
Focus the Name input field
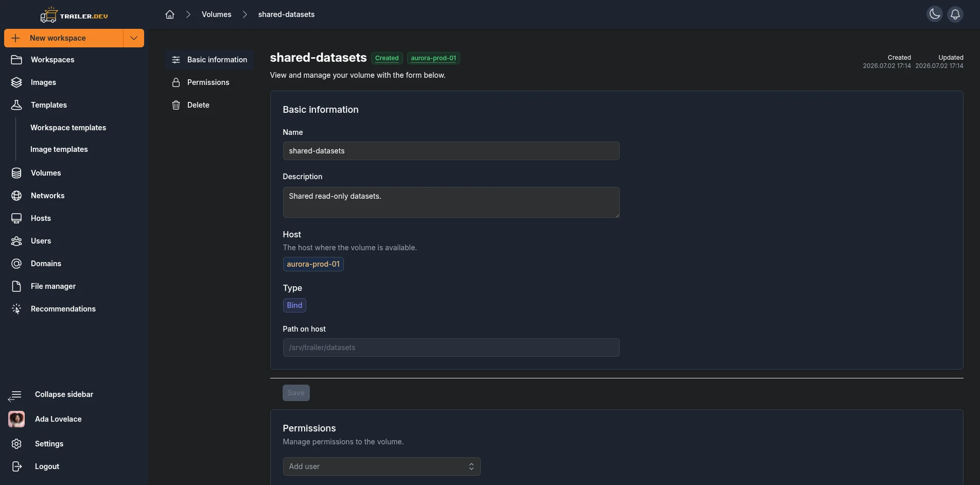pyautogui.click(x=451, y=151)
